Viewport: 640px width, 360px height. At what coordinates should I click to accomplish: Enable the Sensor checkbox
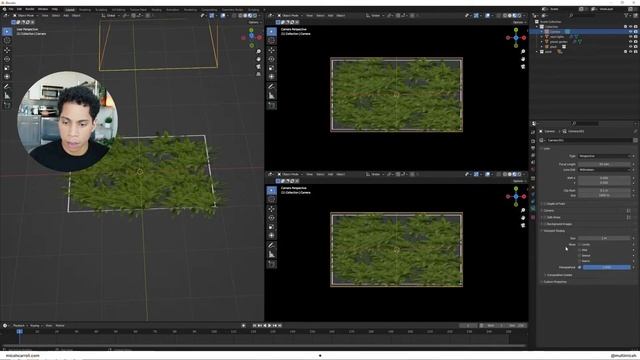[580, 256]
